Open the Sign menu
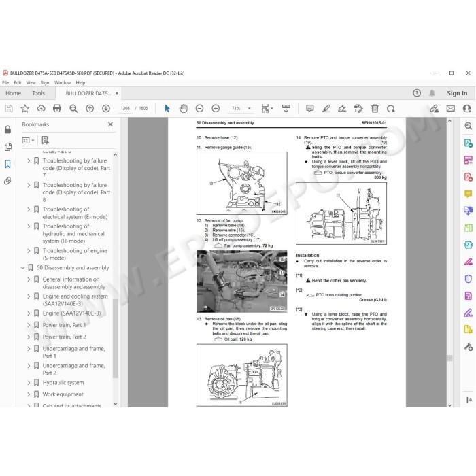This screenshot has width=476, height=476. pyautogui.click(x=45, y=82)
